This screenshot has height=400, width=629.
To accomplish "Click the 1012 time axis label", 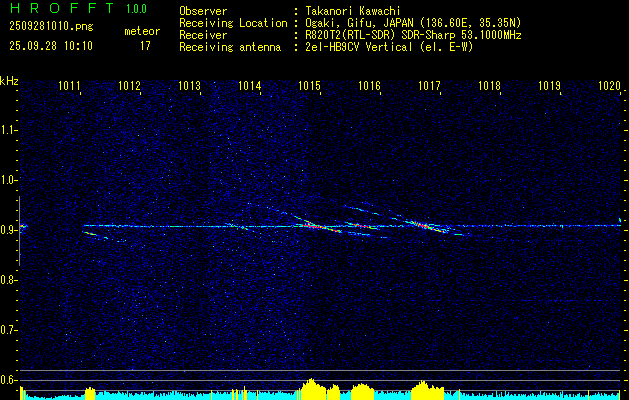I will pyautogui.click(x=129, y=85).
